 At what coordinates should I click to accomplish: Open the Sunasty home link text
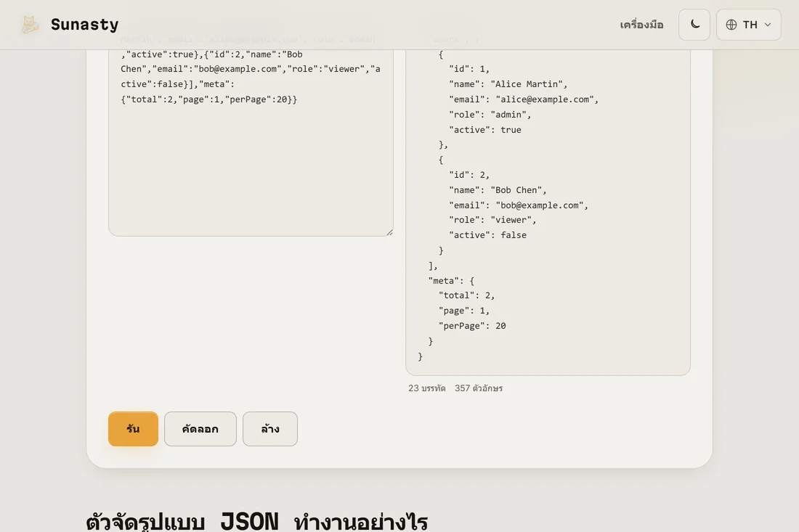pyautogui.click(x=84, y=25)
